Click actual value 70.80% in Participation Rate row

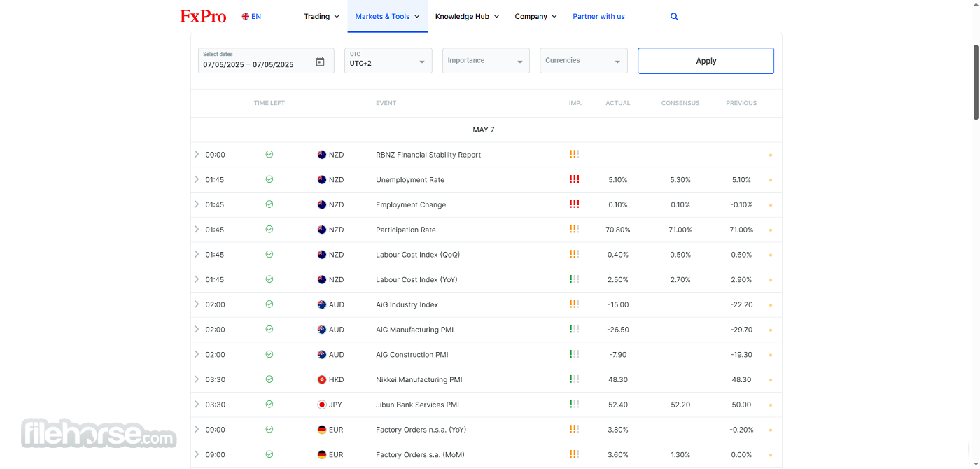tap(618, 230)
